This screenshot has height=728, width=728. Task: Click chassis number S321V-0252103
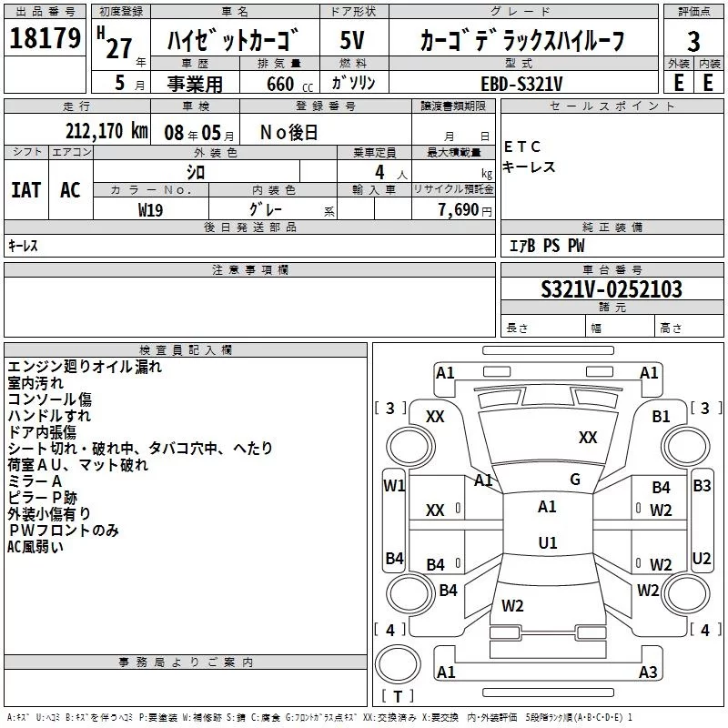[612, 289]
